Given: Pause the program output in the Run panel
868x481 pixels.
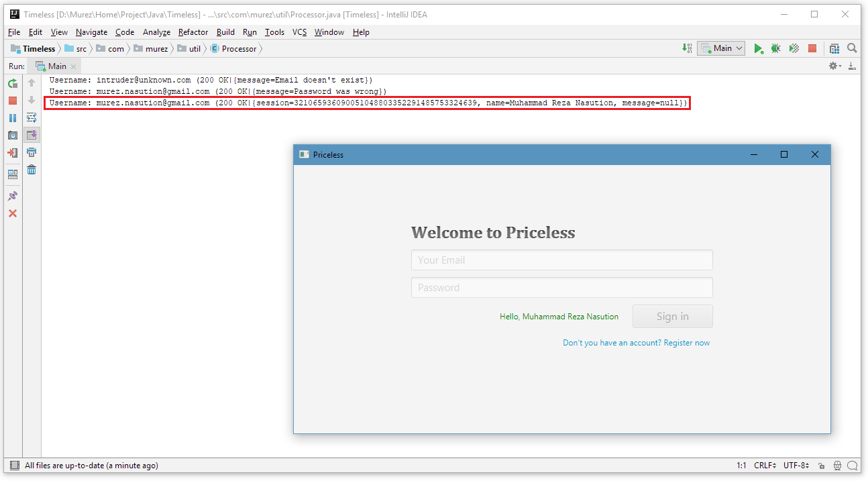Looking at the screenshot, I should tap(13, 118).
